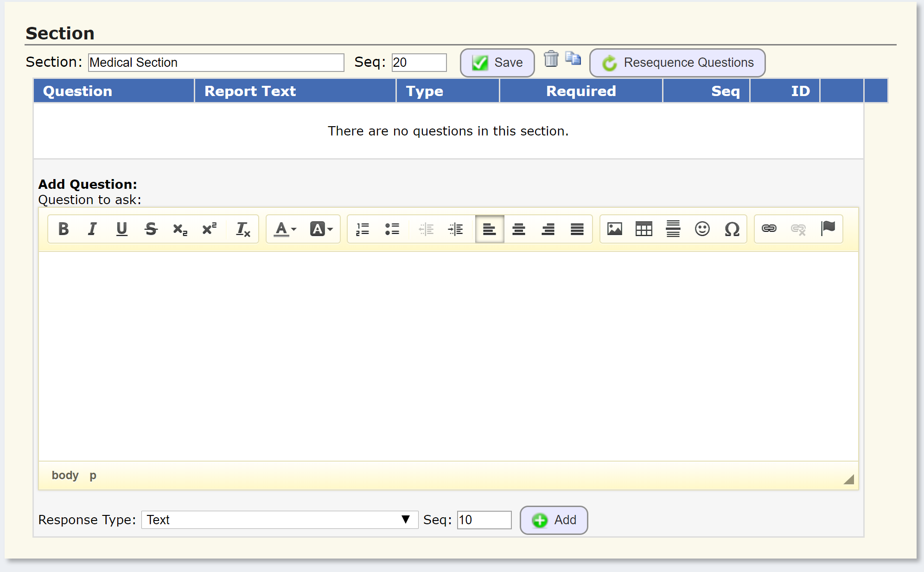Open the text color dropdown
The width and height of the screenshot is (924, 572).
tap(285, 229)
